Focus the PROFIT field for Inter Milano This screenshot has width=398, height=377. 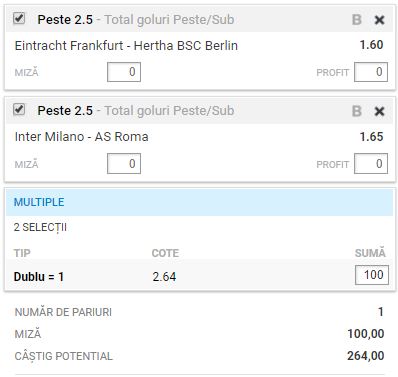pos(371,163)
